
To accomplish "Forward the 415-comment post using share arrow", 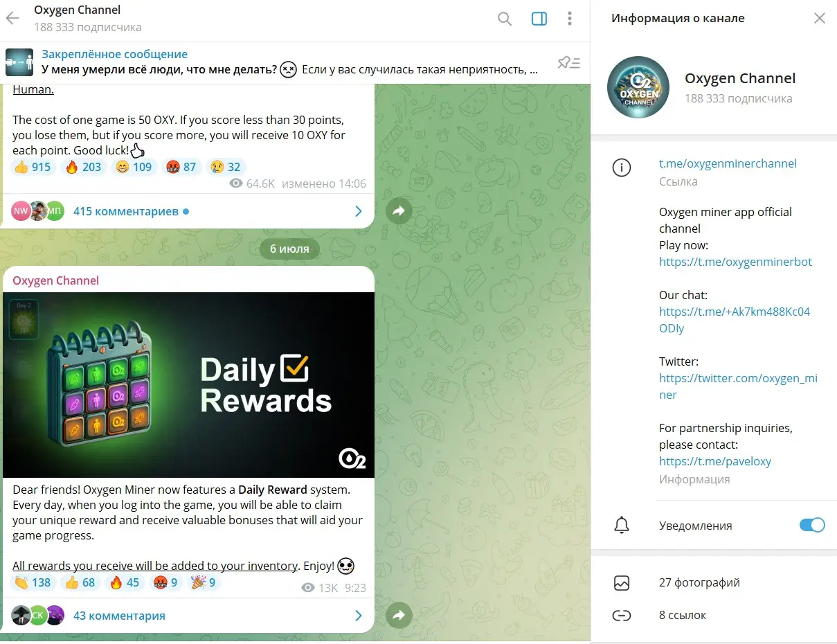I will [x=399, y=211].
